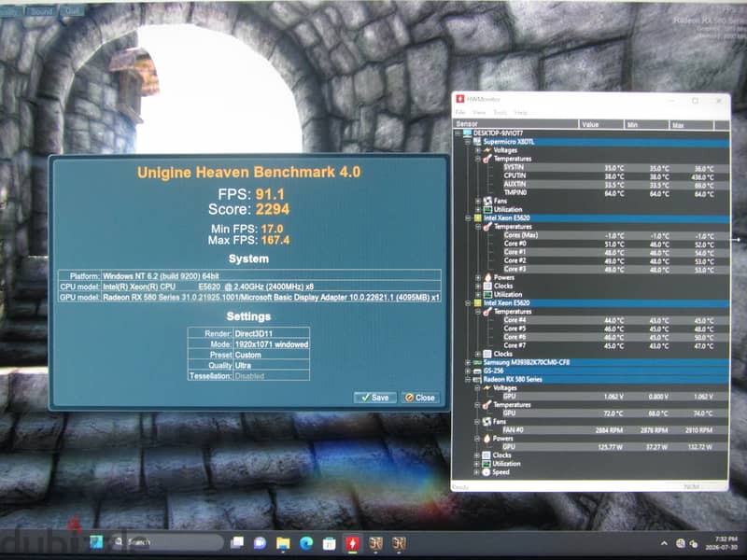Click the Windows Start button
This screenshot has width=747, height=560.
pos(96,542)
